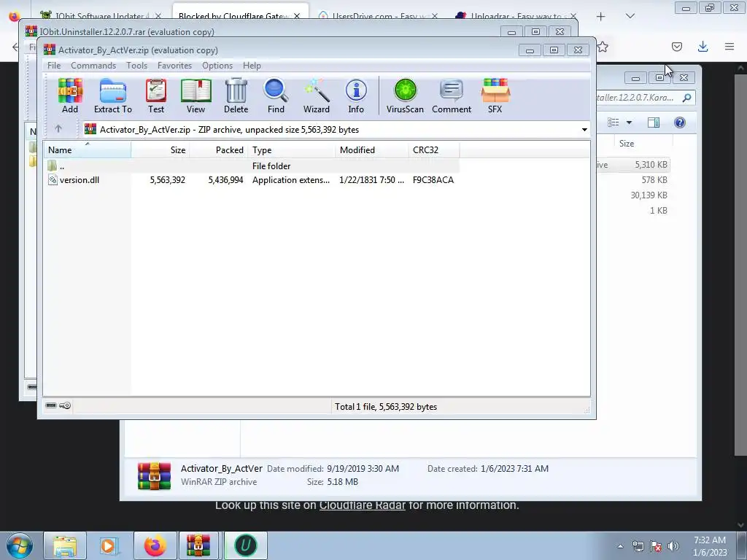Open Firefox application hamburger menu
The width and height of the screenshot is (747, 560).
(x=729, y=46)
